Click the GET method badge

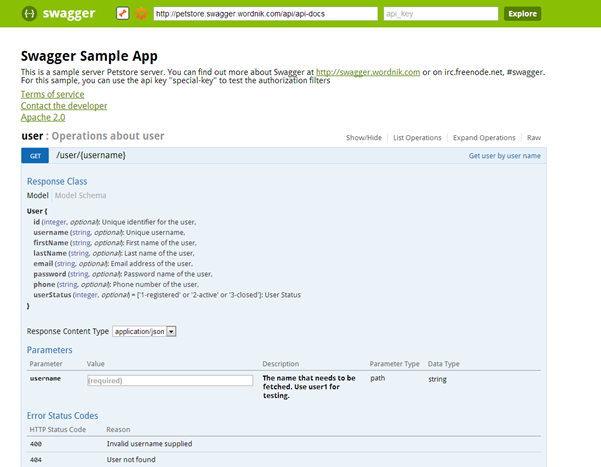(35, 156)
